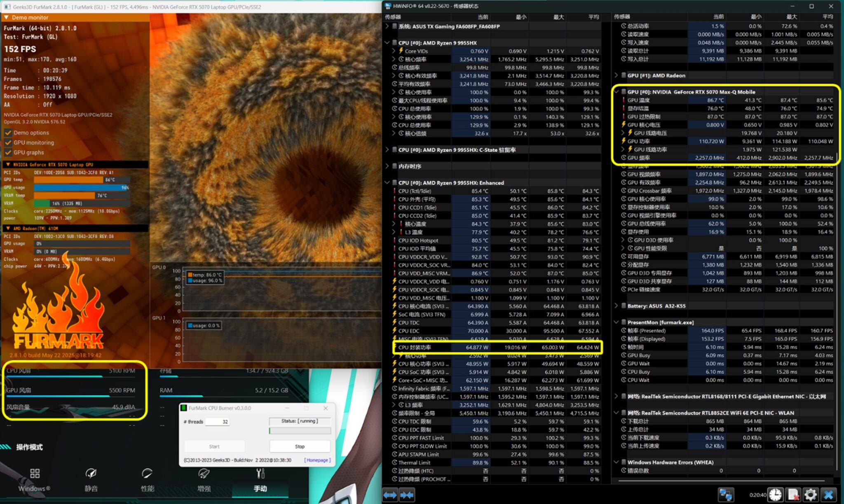Click the FurMark CPU Burner title icon
The height and width of the screenshot is (504, 844).
(x=184, y=408)
